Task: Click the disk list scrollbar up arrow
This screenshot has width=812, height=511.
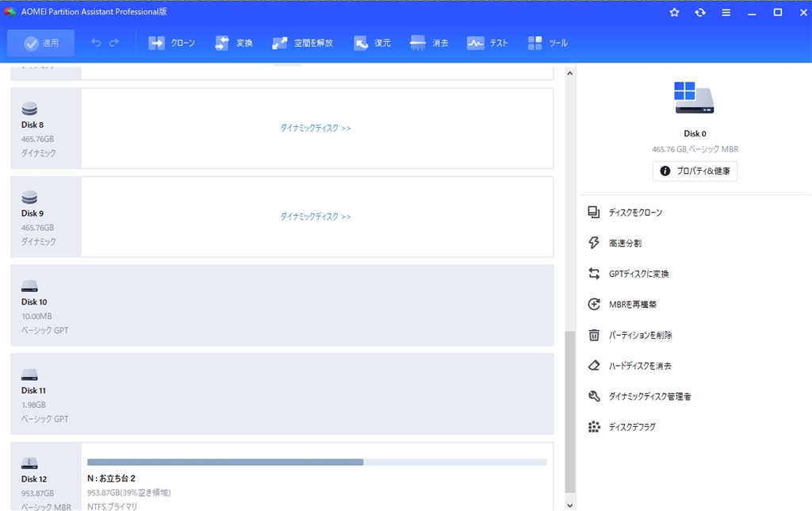Action: pos(569,74)
